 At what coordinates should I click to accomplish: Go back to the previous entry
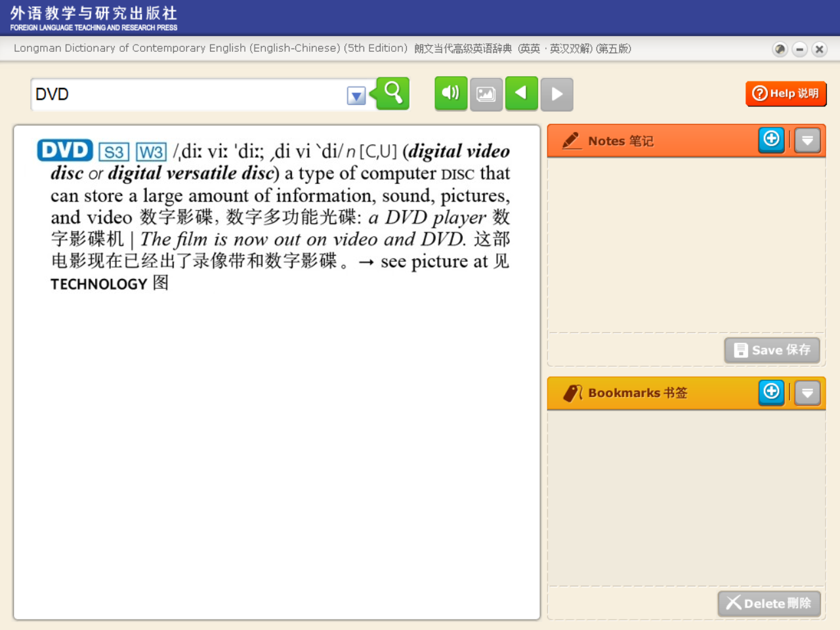[x=522, y=93]
